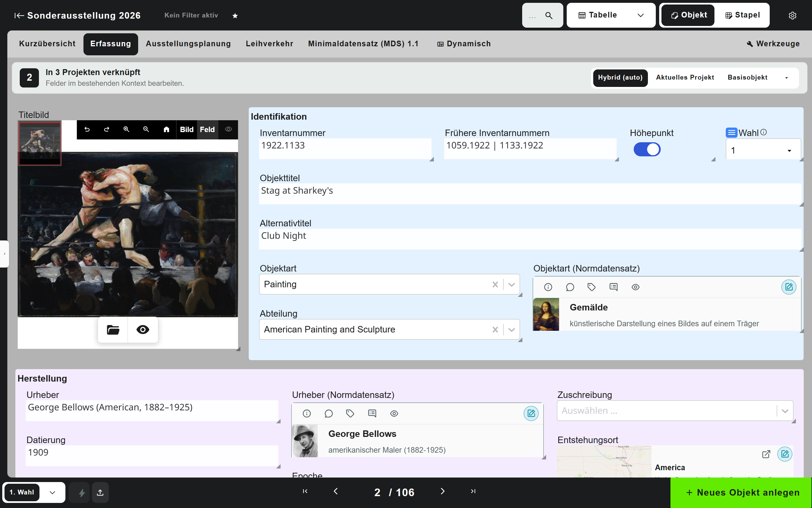
Task: Go to the Leihverkehr tab
Action: (x=270, y=44)
